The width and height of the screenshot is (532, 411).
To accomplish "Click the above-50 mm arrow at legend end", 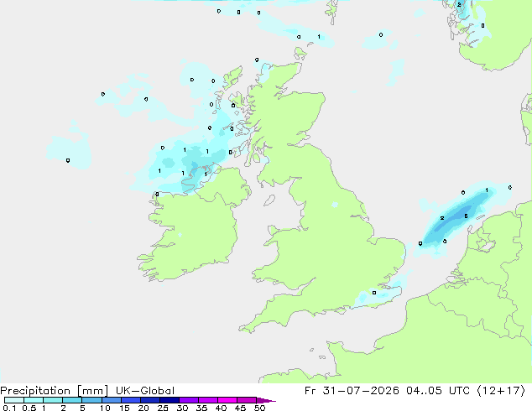I will pyautogui.click(x=266, y=400).
